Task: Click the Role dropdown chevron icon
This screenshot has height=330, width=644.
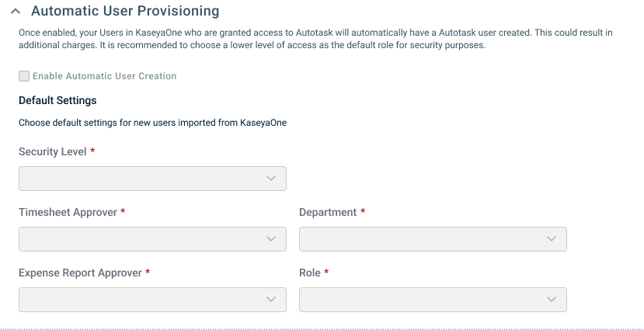Action: tap(552, 300)
